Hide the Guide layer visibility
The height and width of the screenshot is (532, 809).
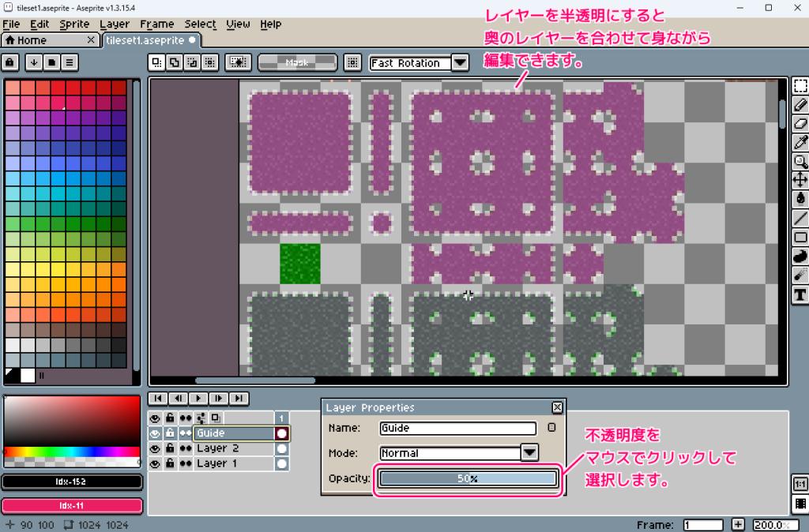click(x=155, y=433)
